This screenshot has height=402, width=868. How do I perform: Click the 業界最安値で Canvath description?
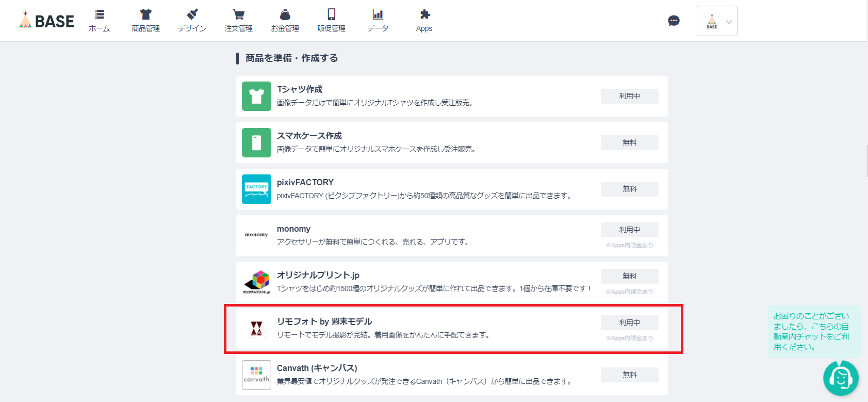point(425,381)
